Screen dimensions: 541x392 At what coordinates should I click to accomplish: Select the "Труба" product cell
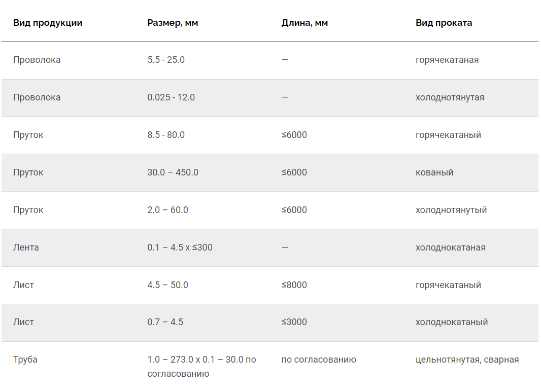25,360
